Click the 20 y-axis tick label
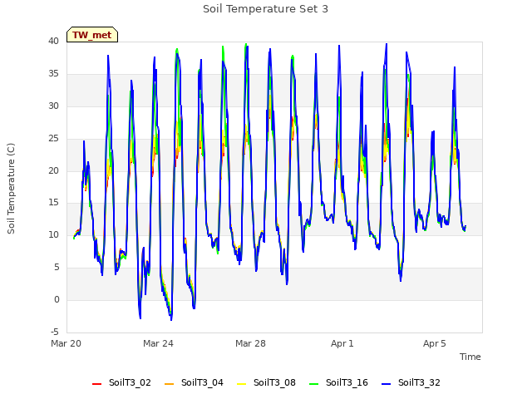532x399 pixels. click(x=53, y=170)
